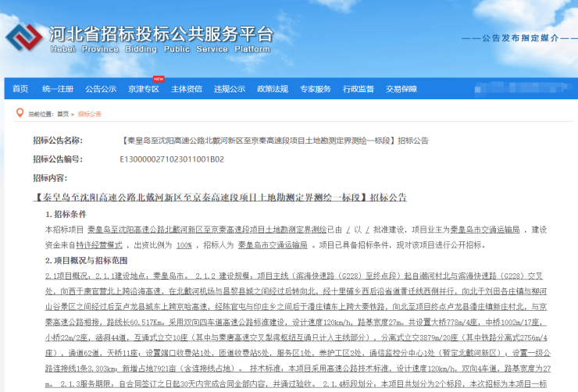Click the line beginning 秦高速公路相接
Viewport: 578px width, 392px height.
point(294,323)
